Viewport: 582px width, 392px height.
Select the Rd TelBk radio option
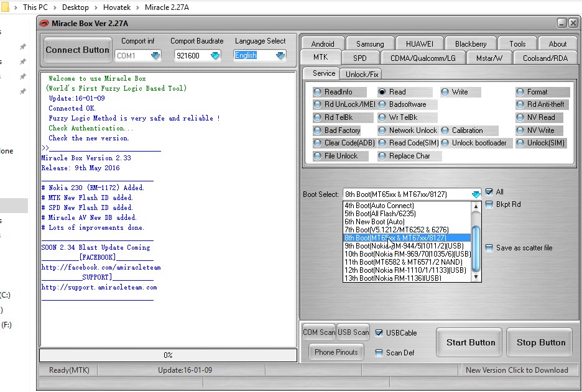pos(343,117)
